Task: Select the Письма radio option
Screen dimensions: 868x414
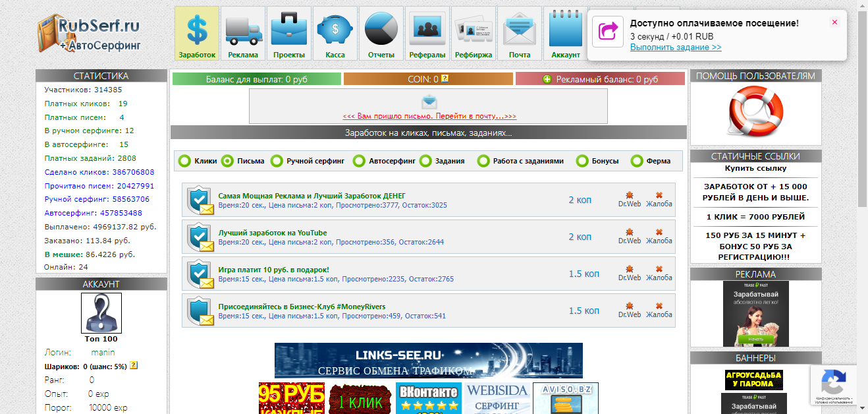Action: tap(227, 161)
